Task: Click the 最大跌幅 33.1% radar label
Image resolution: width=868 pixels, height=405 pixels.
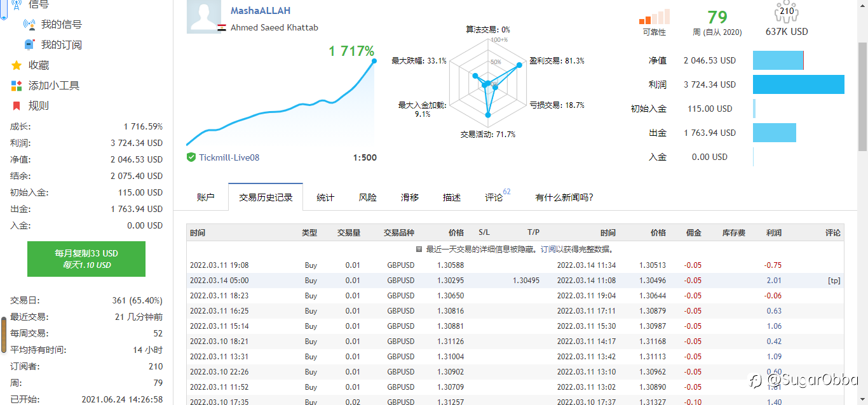Action: point(419,61)
